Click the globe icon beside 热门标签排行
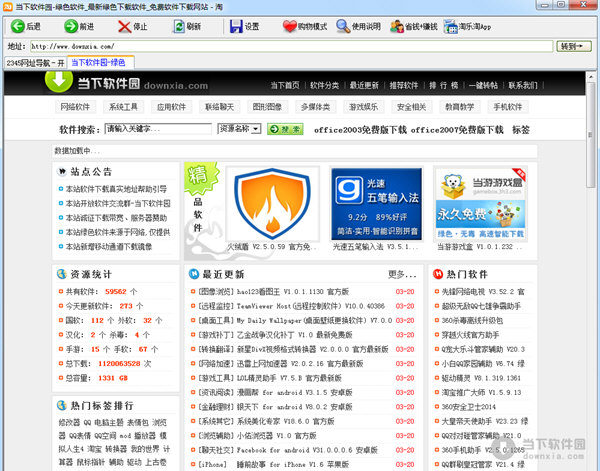 (x=62, y=405)
